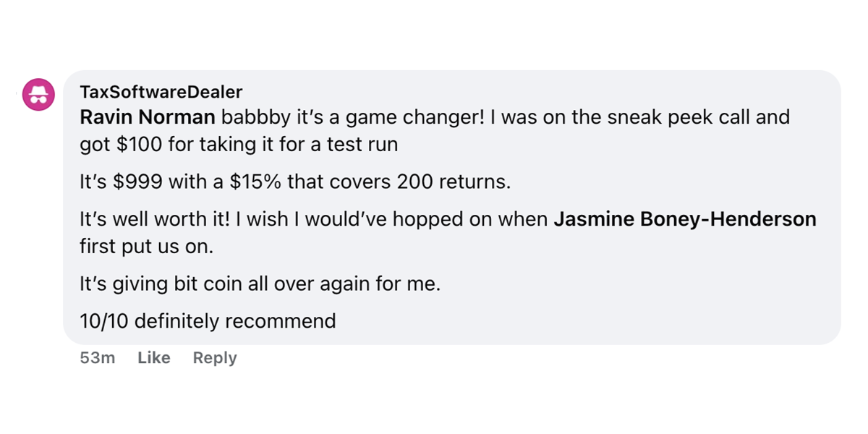Click the TaxSoftwareDealer username
This screenshot has height=434, width=868.
point(160,92)
